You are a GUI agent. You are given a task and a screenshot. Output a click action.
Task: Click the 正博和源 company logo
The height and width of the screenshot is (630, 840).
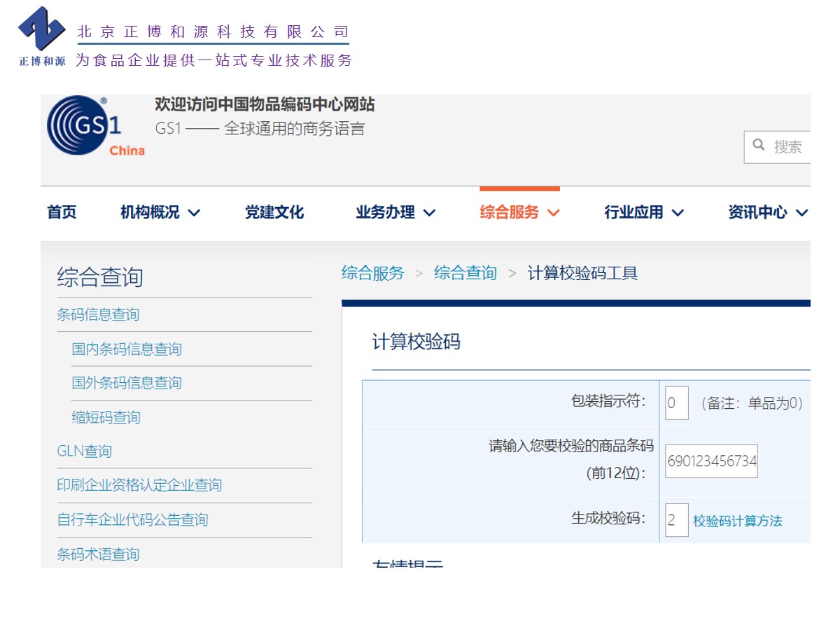click(x=42, y=35)
